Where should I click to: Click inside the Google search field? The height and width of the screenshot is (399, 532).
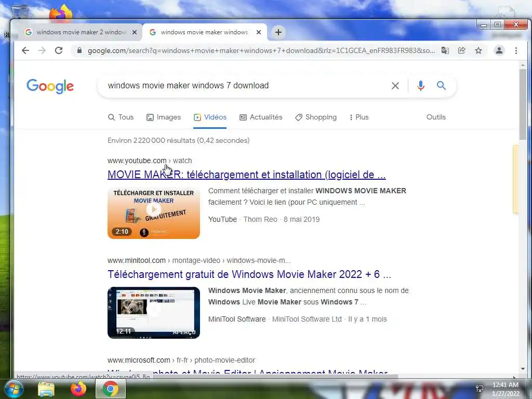coord(246,86)
